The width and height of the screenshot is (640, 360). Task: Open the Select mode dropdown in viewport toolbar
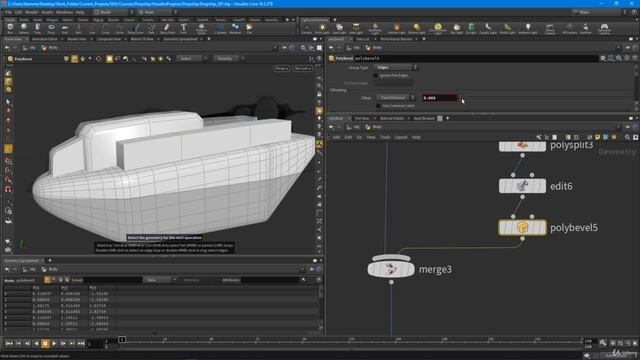191,59
